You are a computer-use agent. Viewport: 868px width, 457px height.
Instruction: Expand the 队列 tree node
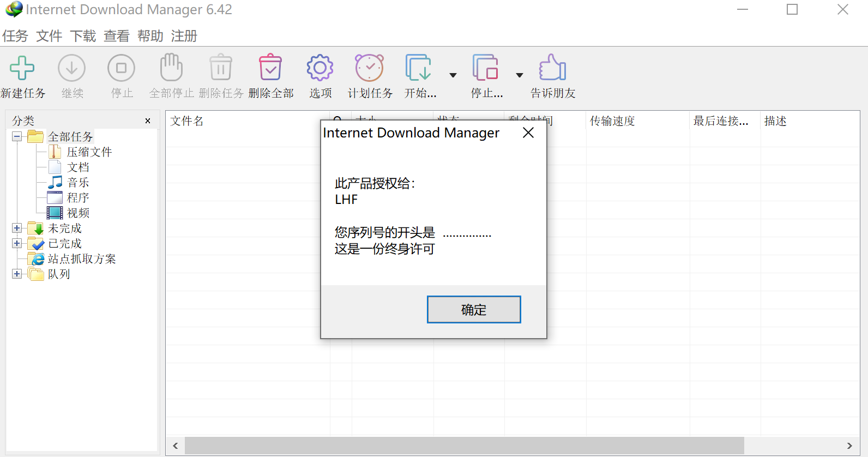tap(17, 274)
